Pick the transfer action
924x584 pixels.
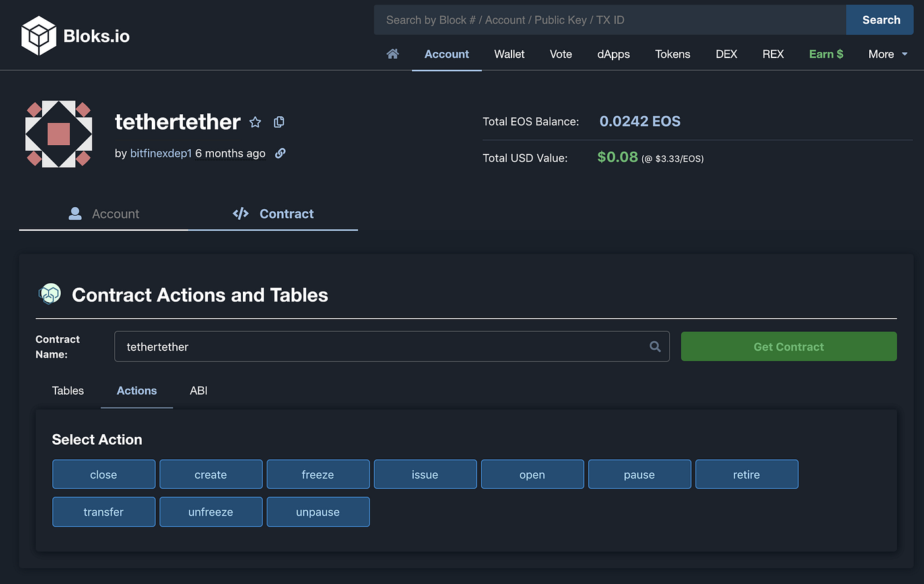[104, 512]
